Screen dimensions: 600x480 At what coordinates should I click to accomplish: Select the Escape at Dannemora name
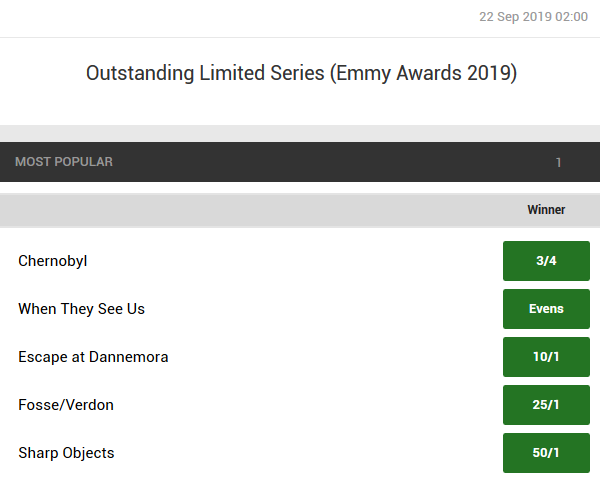click(x=93, y=357)
